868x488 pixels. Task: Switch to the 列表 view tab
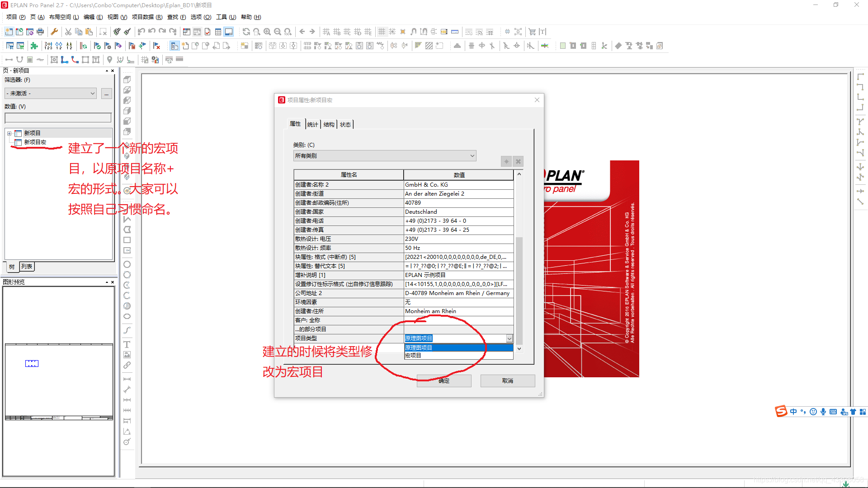pos(27,267)
